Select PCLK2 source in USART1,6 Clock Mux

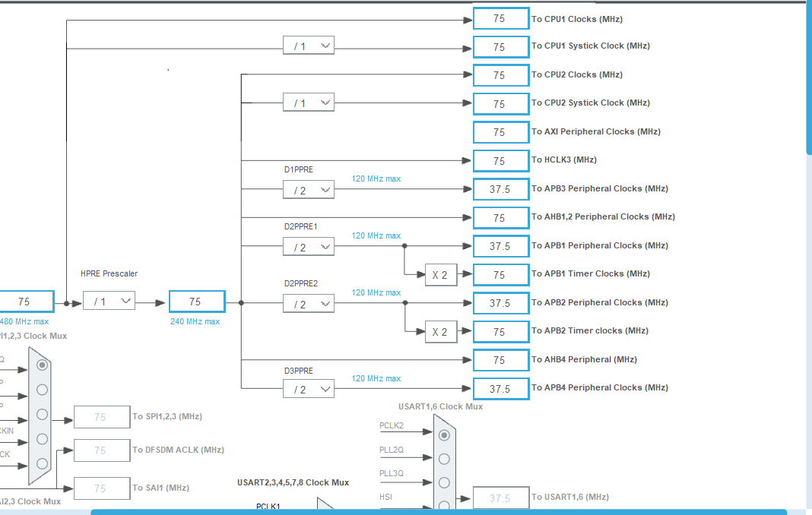443,434
